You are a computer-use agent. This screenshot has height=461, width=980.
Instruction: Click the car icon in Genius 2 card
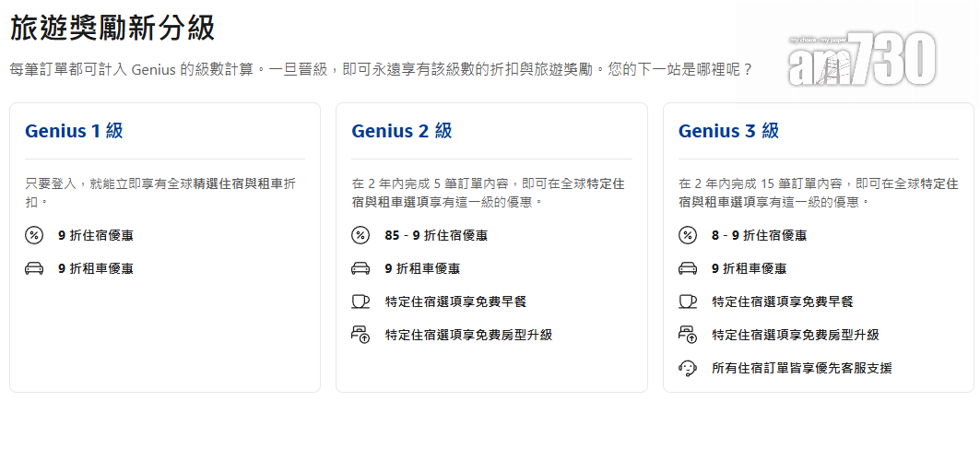click(360, 268)
